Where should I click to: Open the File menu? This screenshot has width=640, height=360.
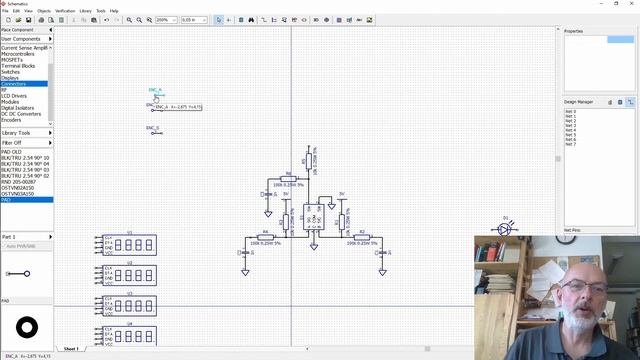[x=5, y=11]
